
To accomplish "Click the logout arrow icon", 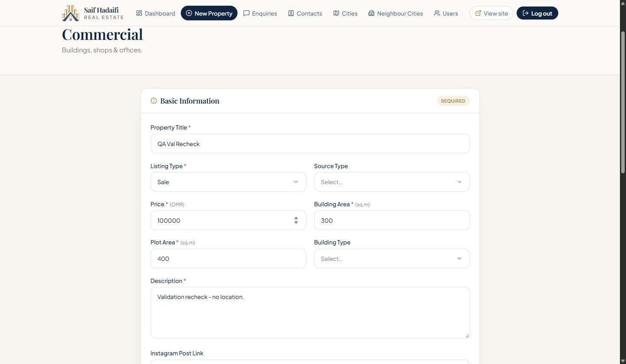I will point(525,13).
